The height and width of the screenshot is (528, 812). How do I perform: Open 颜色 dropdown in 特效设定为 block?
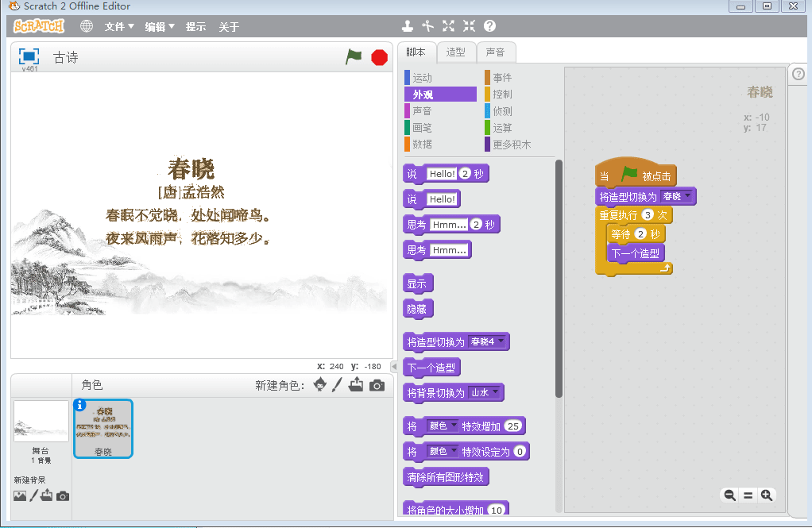pos(443,452)
